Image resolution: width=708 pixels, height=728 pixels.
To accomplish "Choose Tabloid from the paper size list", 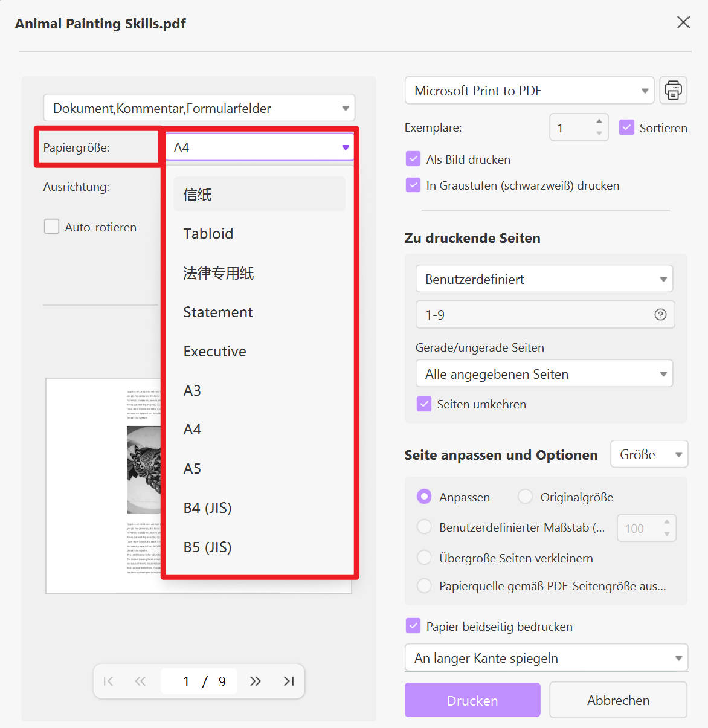I will pyautogui.click(x=208, y=234).
